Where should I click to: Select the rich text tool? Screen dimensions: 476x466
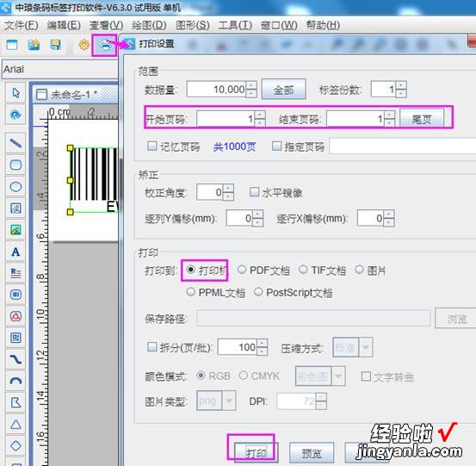point(15,273)
